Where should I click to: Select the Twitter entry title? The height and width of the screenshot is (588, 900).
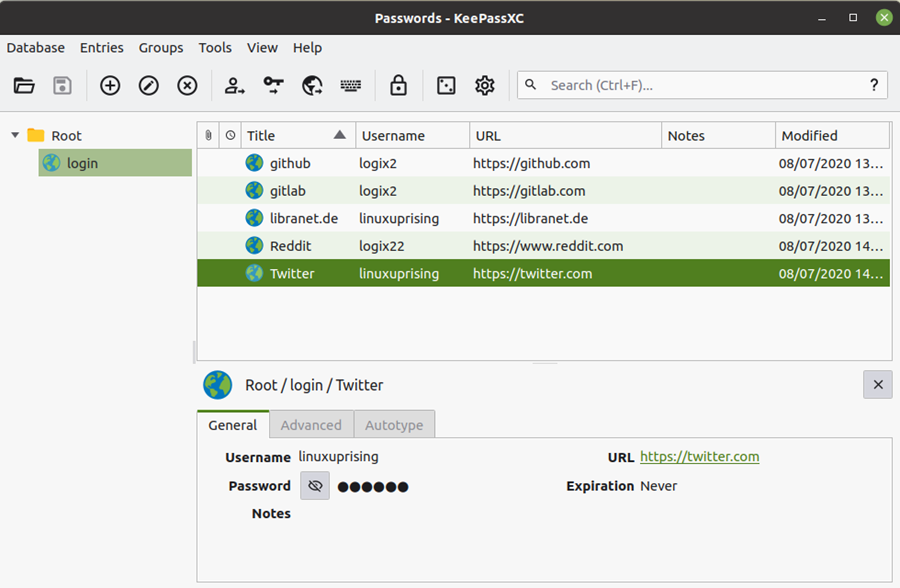(x=292, y=273)
